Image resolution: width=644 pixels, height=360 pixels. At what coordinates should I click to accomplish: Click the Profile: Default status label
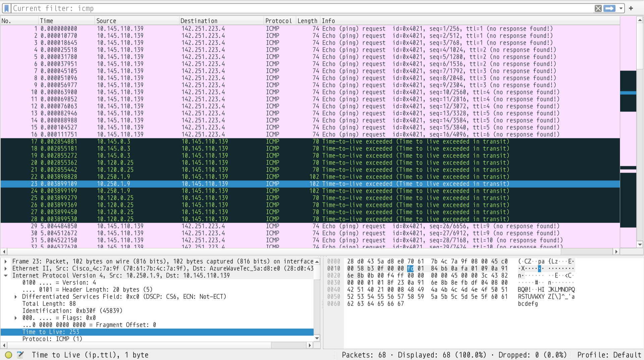[609, 355]
